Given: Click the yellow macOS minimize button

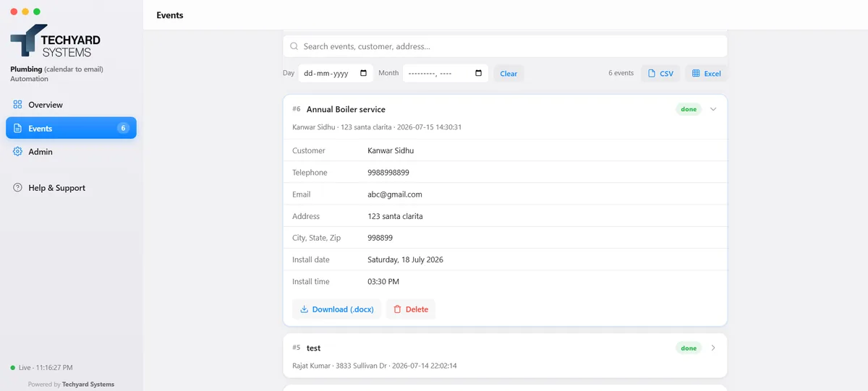Looking at the screenshot, I should (x=25, y=12).
